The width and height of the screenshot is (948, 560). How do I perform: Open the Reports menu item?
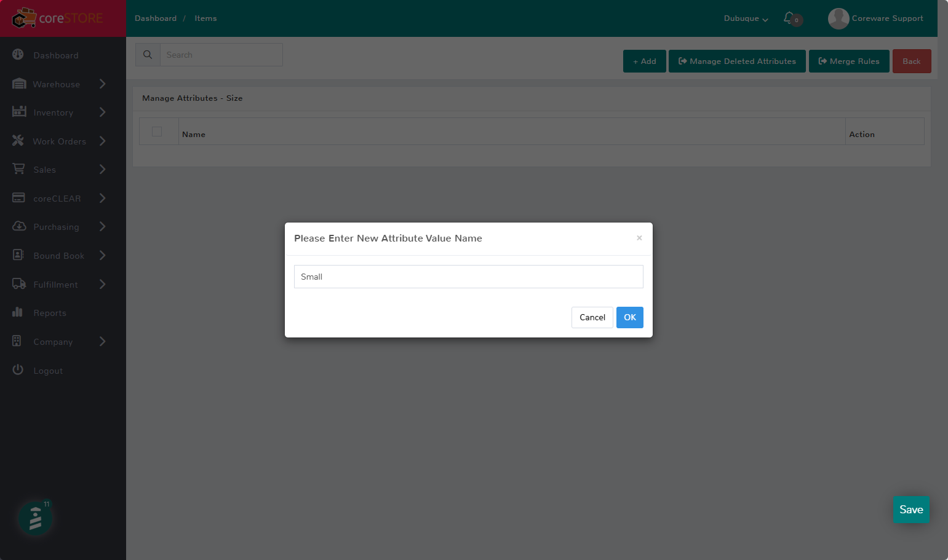coord(50,313)
